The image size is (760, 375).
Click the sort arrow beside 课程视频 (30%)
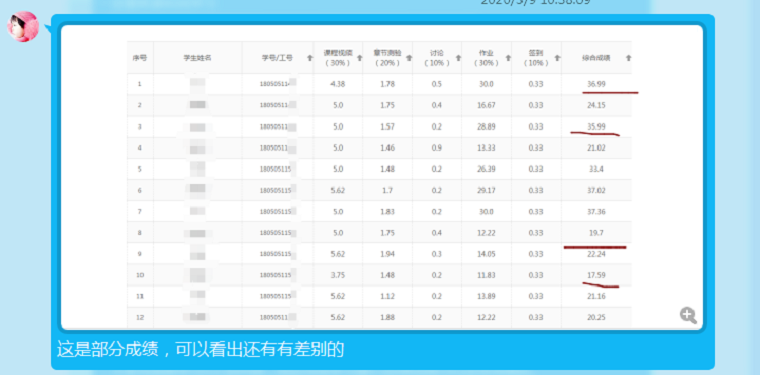click(x=359, y=58)
